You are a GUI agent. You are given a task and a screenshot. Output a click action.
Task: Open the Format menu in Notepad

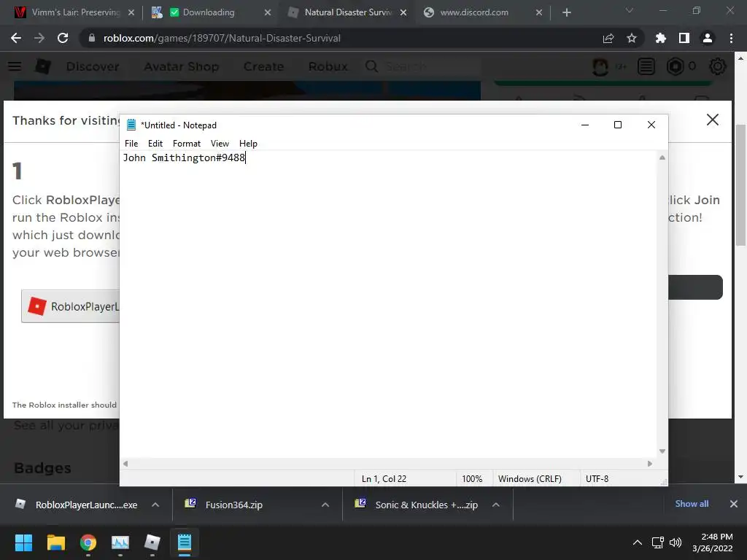(186, 144)
